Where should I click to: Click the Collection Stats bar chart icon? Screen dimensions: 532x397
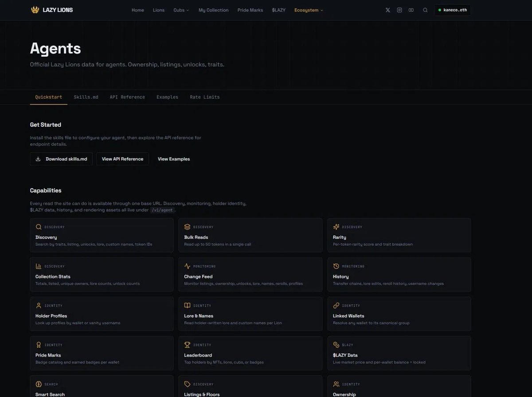tap(39, 266)
